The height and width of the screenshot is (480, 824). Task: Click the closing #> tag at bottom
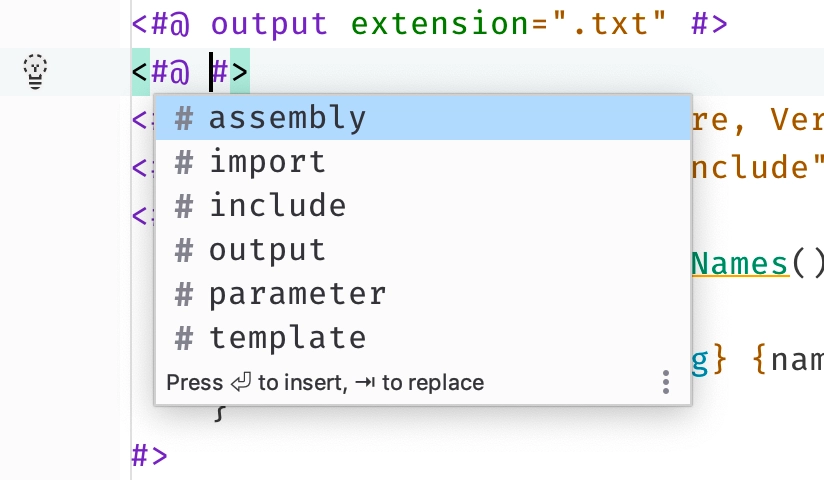pos(149,455)
